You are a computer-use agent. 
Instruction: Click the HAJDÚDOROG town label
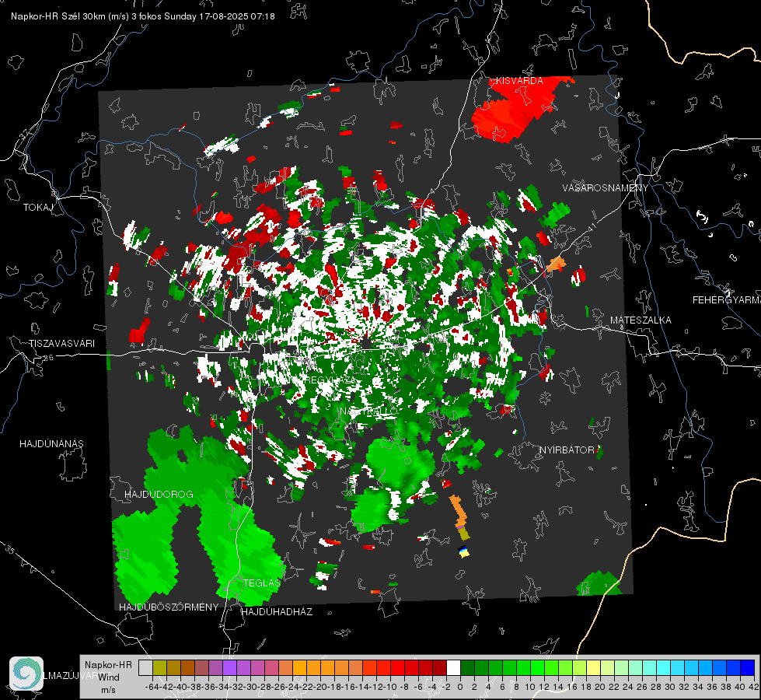click(159, 494)
